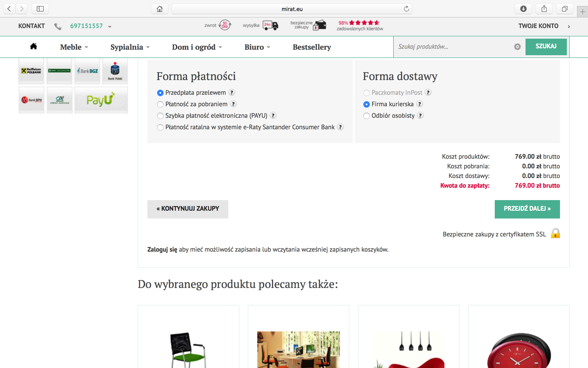The width and height of the screenshot is (588, 368).
Task: Click the 'zwrot 30 DNI' return badge icon
Action: (225, 25)
